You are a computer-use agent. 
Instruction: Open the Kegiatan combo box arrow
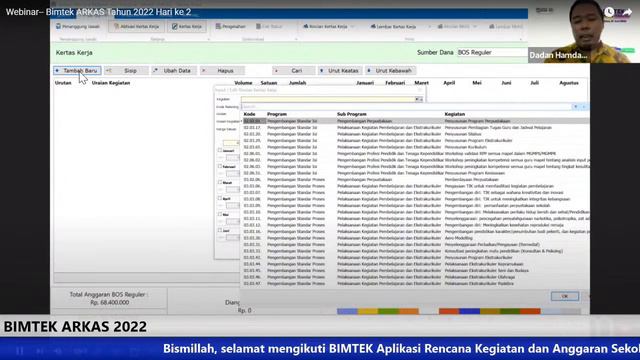[x=420, y=99]
